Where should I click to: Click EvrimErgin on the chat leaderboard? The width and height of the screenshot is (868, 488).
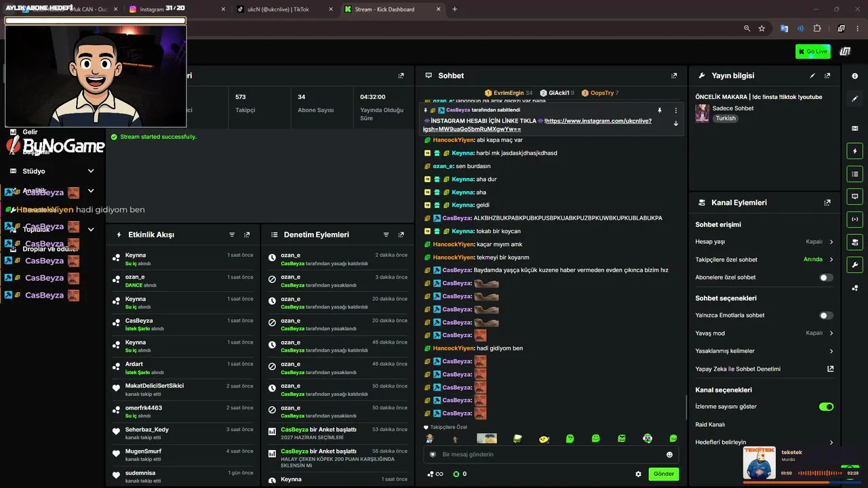(508, 93)
